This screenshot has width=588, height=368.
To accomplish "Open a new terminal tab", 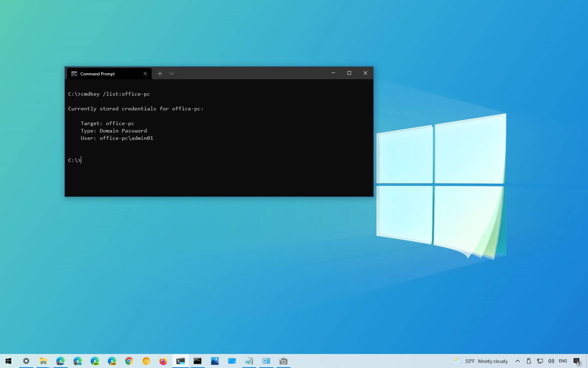I will 160,74.
